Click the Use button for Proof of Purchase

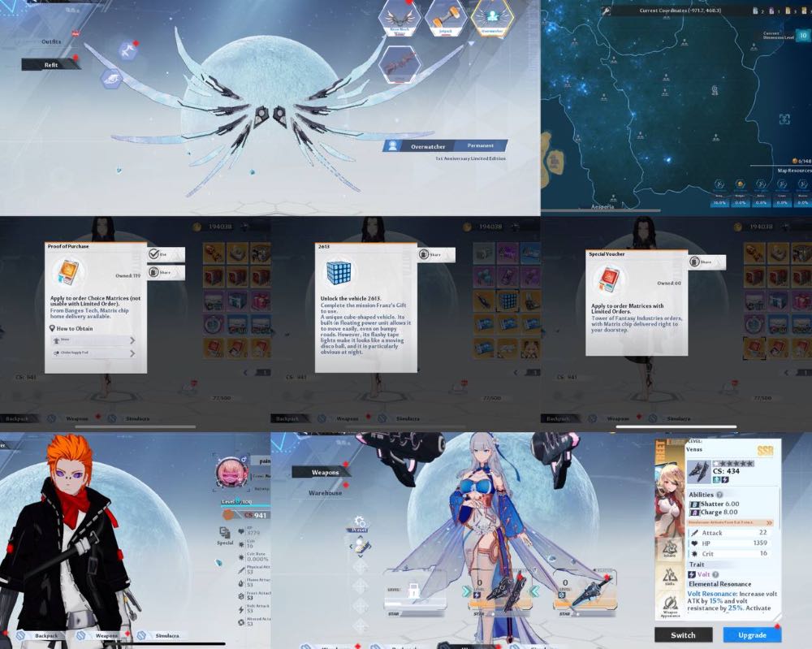[x=166, y=254]
